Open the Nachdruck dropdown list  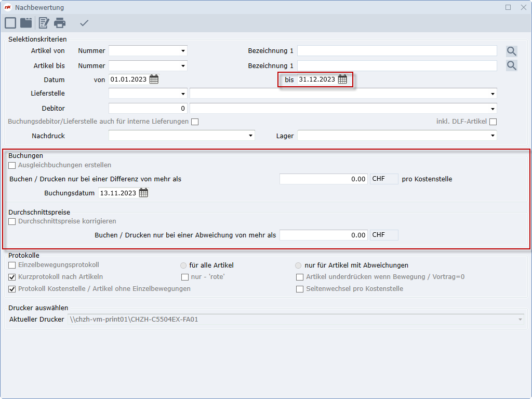coord(250,136)
